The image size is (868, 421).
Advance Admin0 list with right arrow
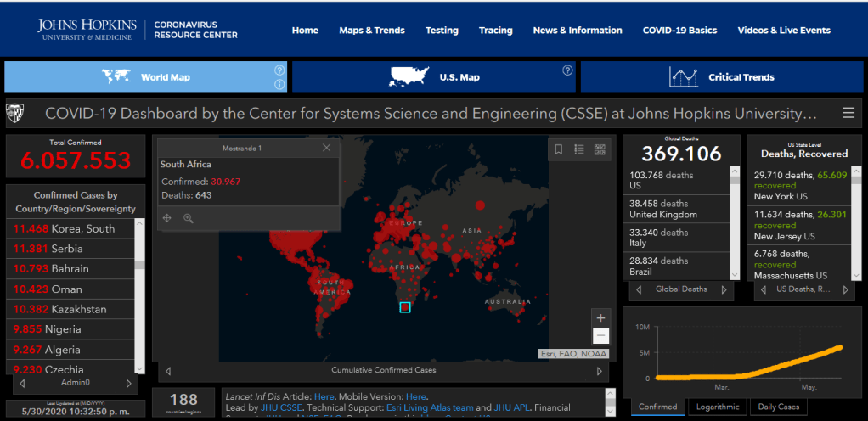pos(128,384)
